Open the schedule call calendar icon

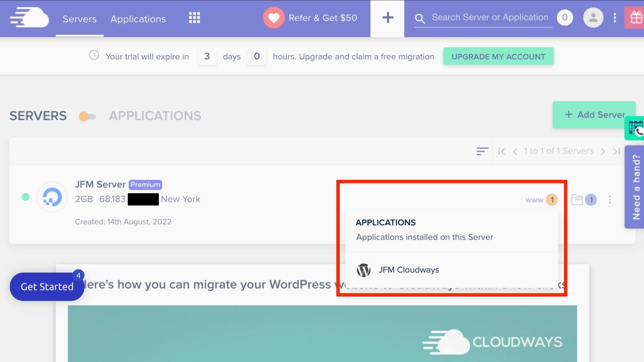[x=635, y=128]
